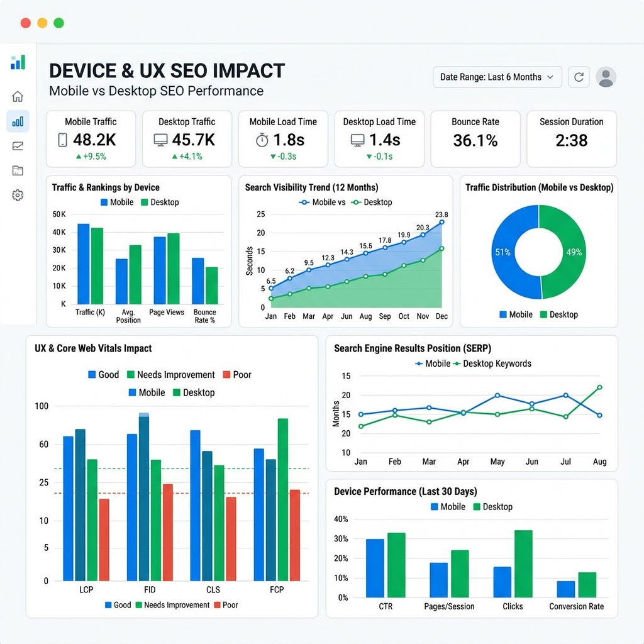The height and width of the screenshot is (644, 644).
Task: Click the 49% green donut segment
Action: [x=574, y=252]
